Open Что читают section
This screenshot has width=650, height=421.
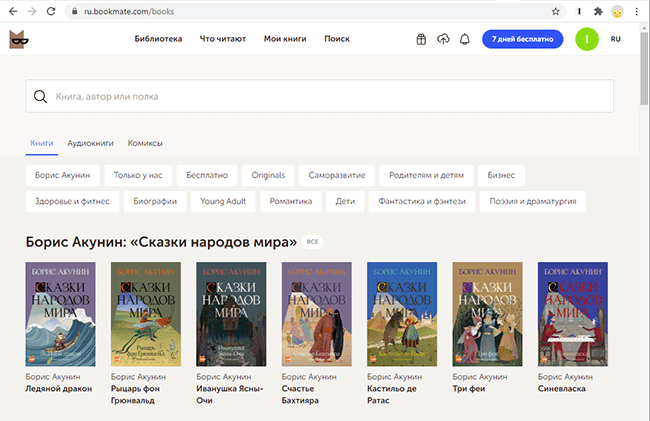coord(223,39)
